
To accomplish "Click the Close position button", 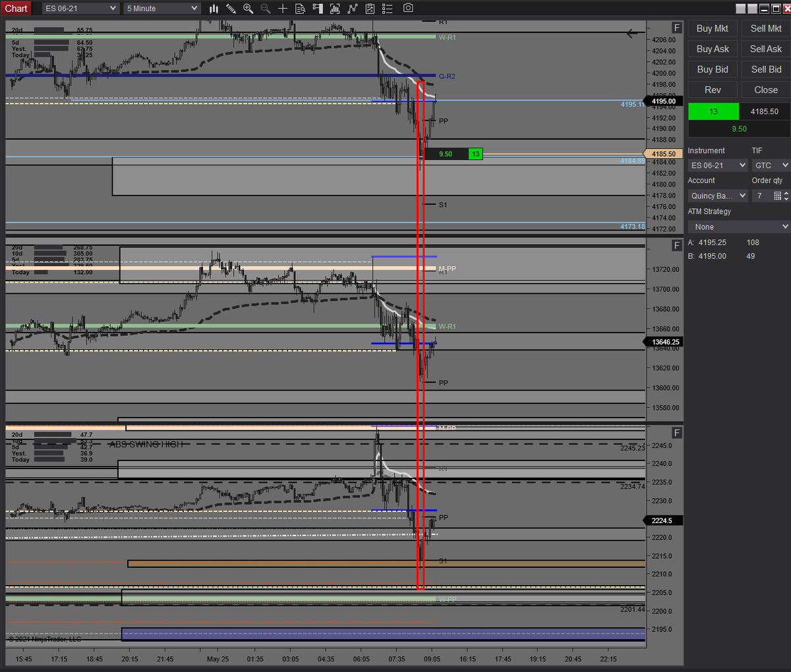I will click(x=766, y=90).
